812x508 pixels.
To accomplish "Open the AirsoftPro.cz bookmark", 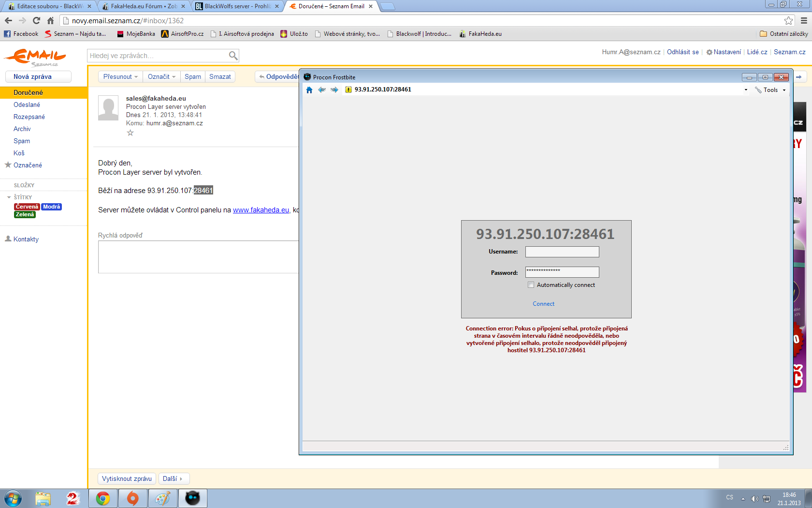I will pos(183,34).
